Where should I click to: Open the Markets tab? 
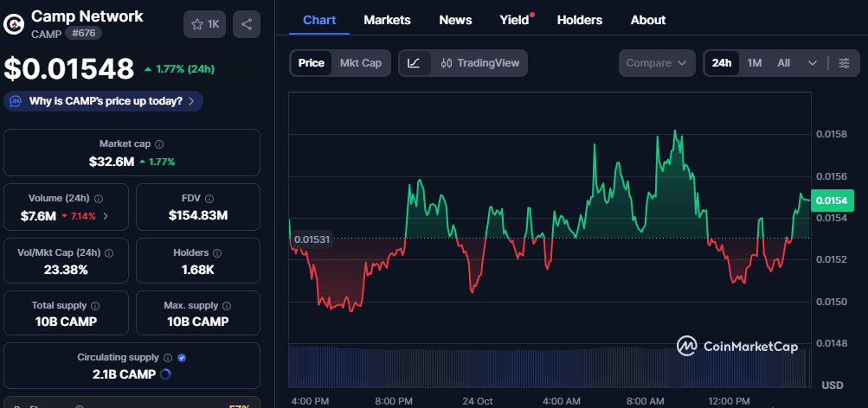[387, 20]
